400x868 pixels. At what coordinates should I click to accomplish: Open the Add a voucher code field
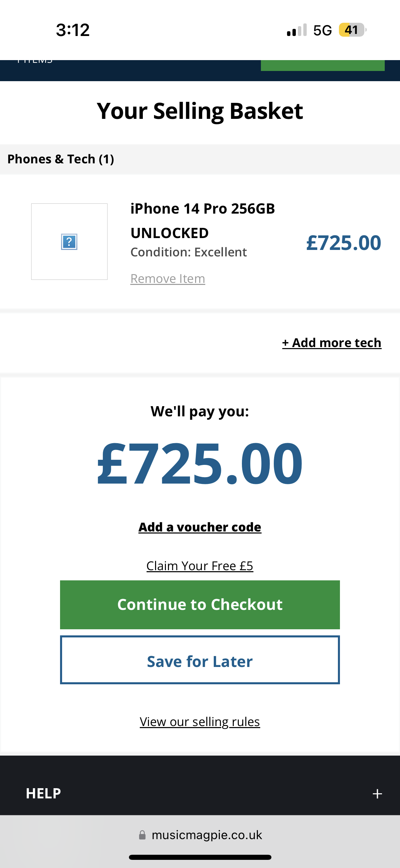pyautogui.click(x=200, y=527)
